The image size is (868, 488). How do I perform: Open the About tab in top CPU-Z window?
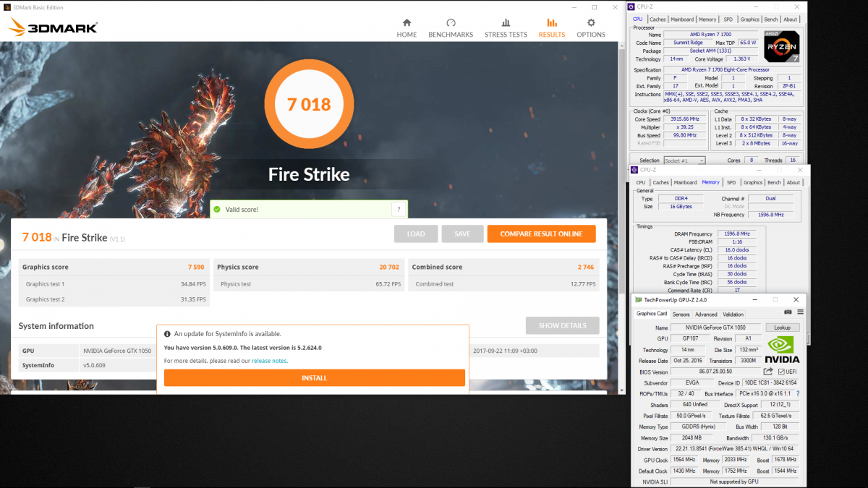click(791, 20)
